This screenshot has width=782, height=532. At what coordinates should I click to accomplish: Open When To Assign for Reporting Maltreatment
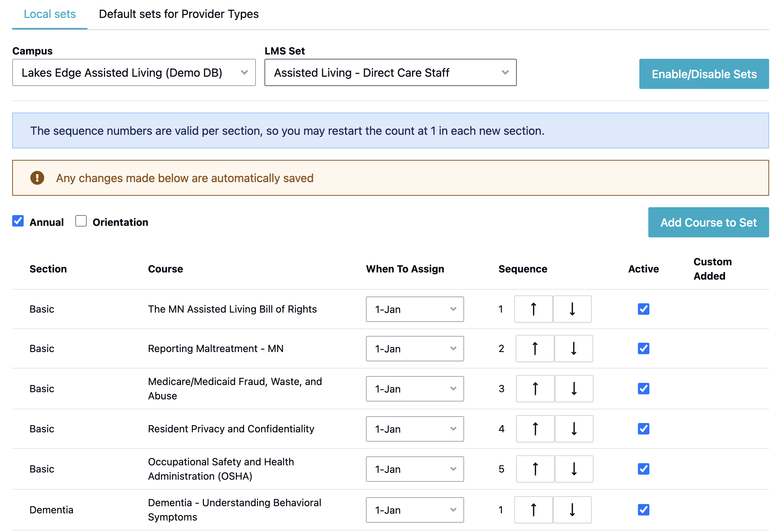[415, 348]
